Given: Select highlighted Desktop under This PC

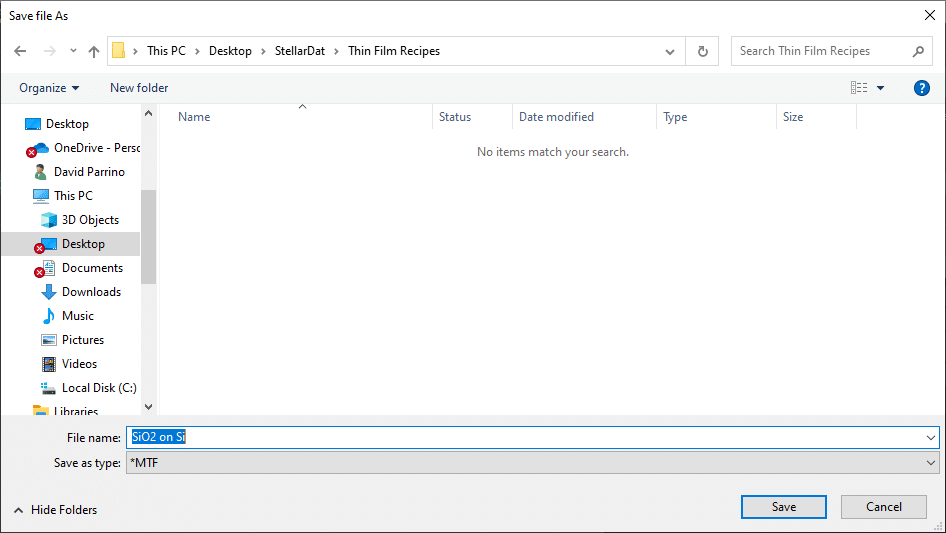Looking at the screenshot, I should [83, 244].
